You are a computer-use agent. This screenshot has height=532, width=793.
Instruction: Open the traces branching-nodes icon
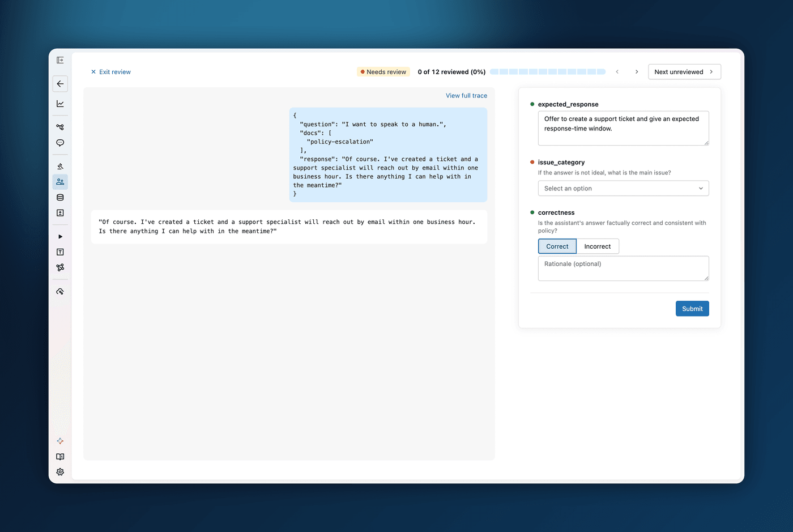point(60,127)
